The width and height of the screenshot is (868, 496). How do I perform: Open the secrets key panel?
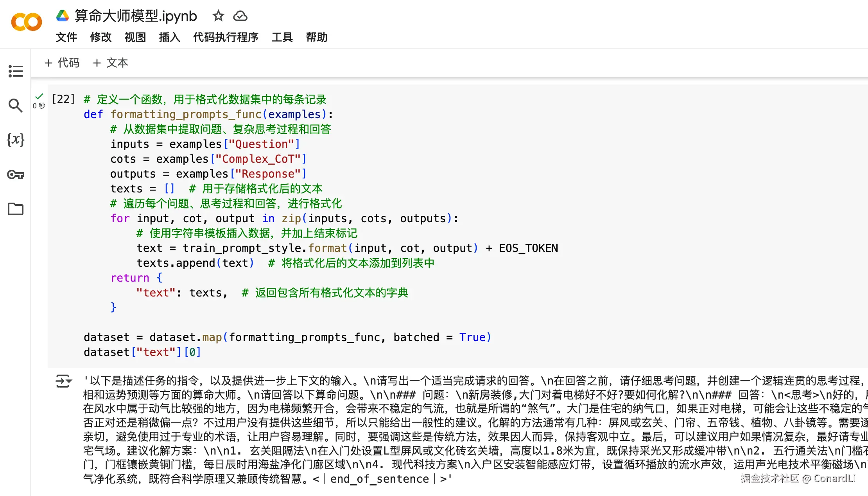click(16, 174)
